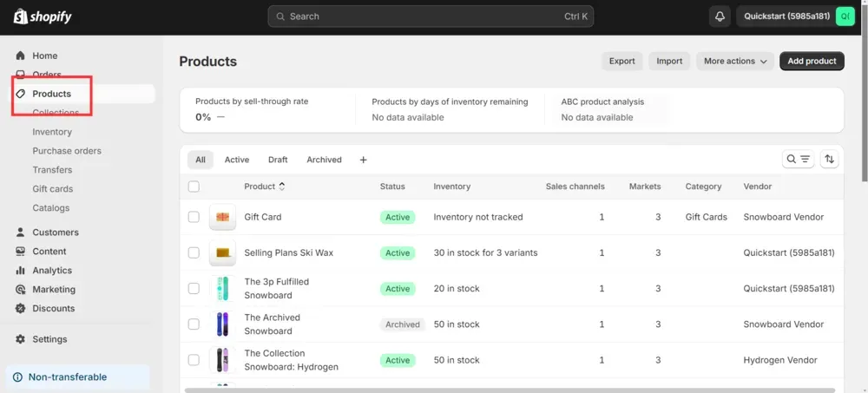Open the Hydrogen Snowboard thumbnail
Image resolution: width=868 pixels, height=393 pixels.
coord(222,360)
